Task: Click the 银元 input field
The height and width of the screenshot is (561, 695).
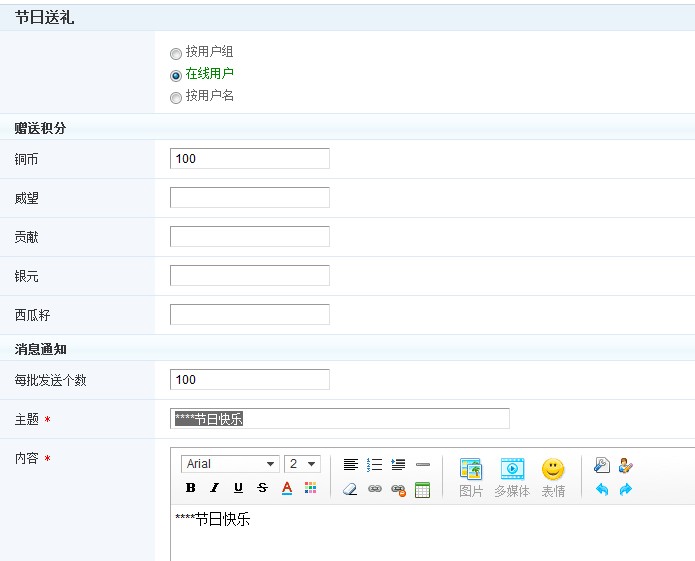Action: (250, 276)
